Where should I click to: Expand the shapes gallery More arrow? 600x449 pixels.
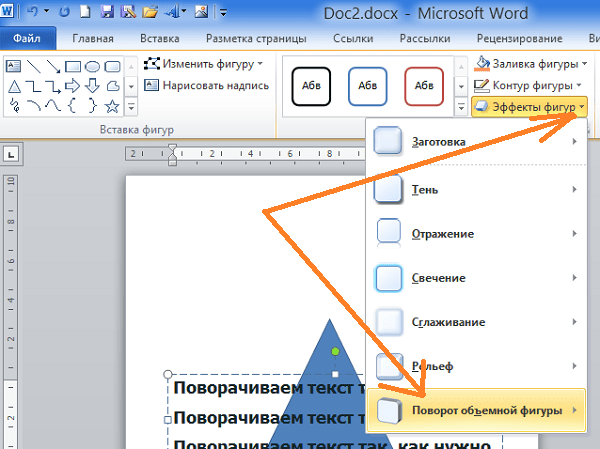(x=129, y=105)
